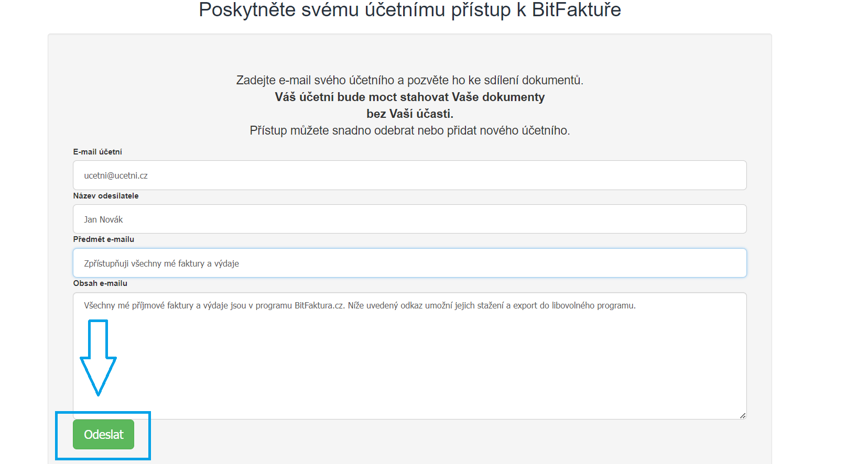Focus the E-mail účetní input field

409,175
